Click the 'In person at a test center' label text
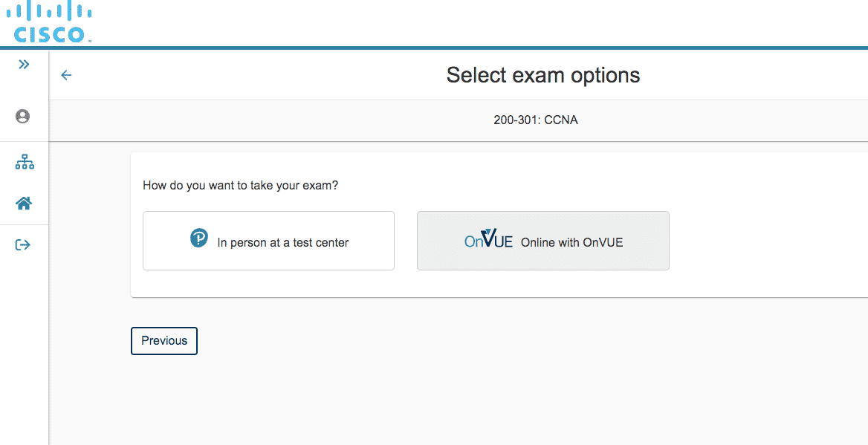 point(283,242)
